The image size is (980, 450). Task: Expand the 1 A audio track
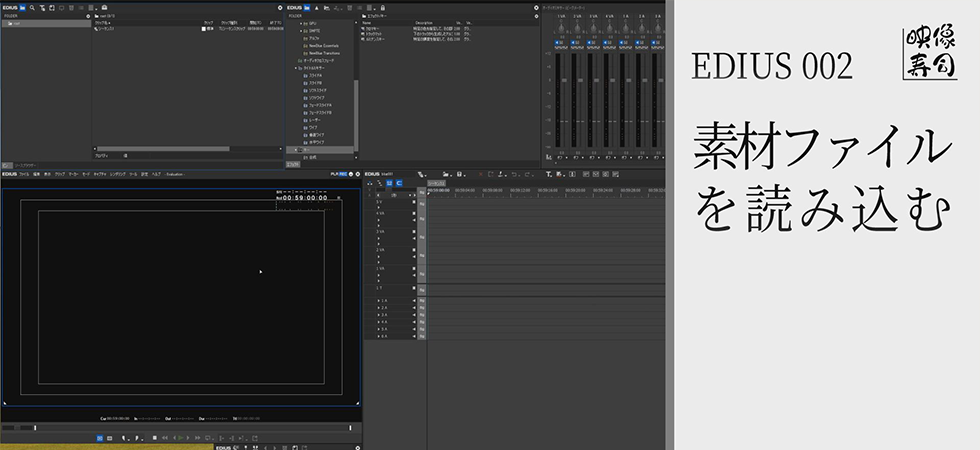point(379,301)
